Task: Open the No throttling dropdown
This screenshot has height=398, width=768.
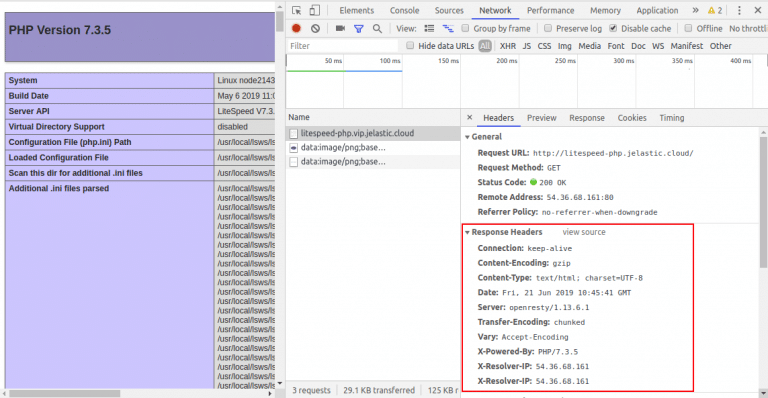Action: (748, 28)
